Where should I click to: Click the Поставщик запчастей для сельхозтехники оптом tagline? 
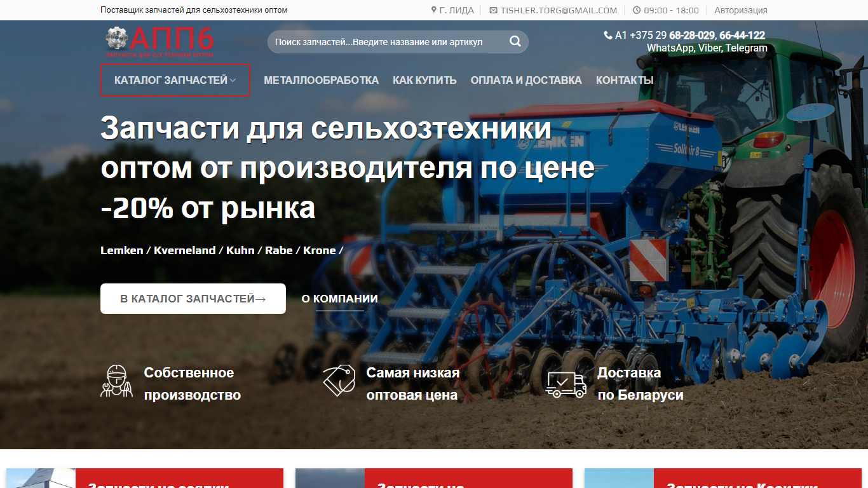tap(194, 10)
